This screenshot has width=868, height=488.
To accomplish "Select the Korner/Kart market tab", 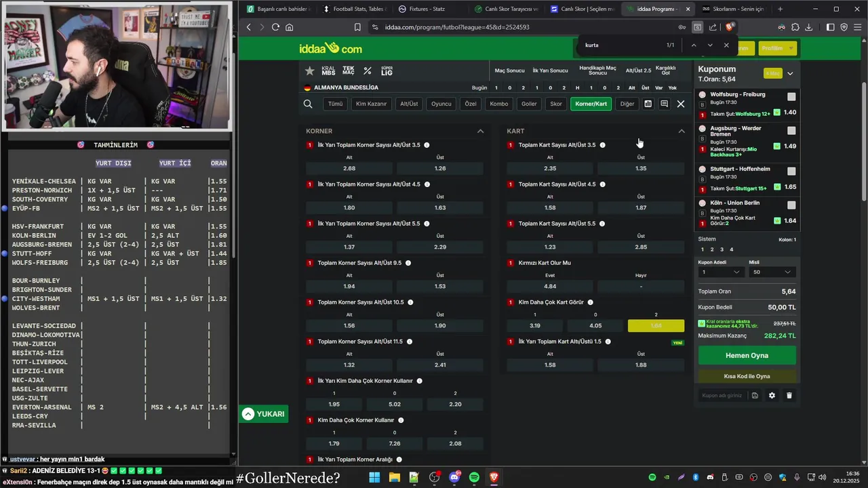I will point(591,104).
